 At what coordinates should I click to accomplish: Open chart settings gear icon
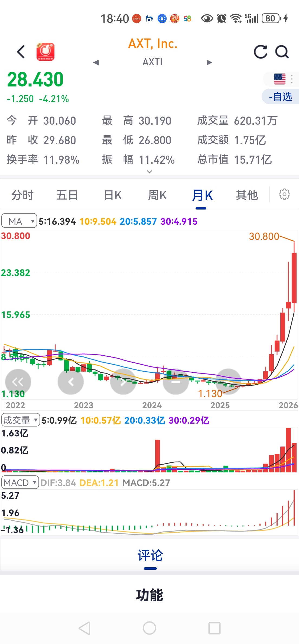[x=284, y=194]
